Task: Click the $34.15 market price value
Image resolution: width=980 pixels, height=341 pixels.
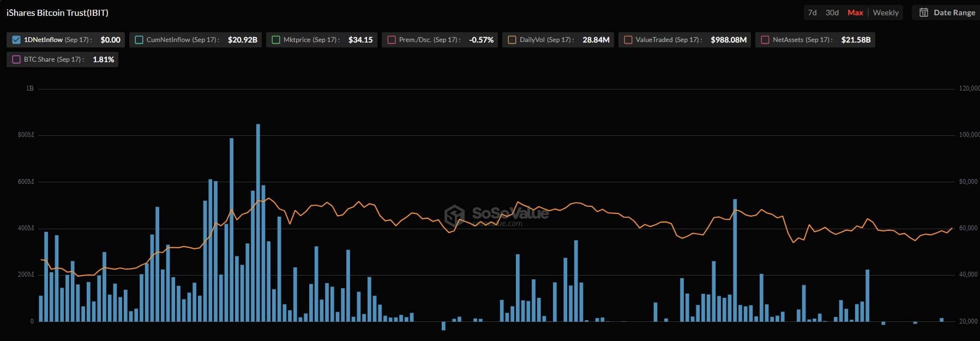Action: click(x=360, y=40)
